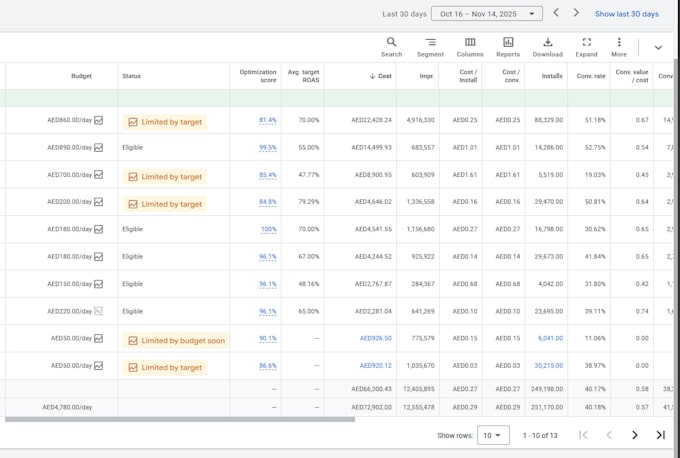Image resolution: width=680 pixels, height=458 pixels.
Task: Open the 99.5% optimization score
Action: (x=268, y=147)
